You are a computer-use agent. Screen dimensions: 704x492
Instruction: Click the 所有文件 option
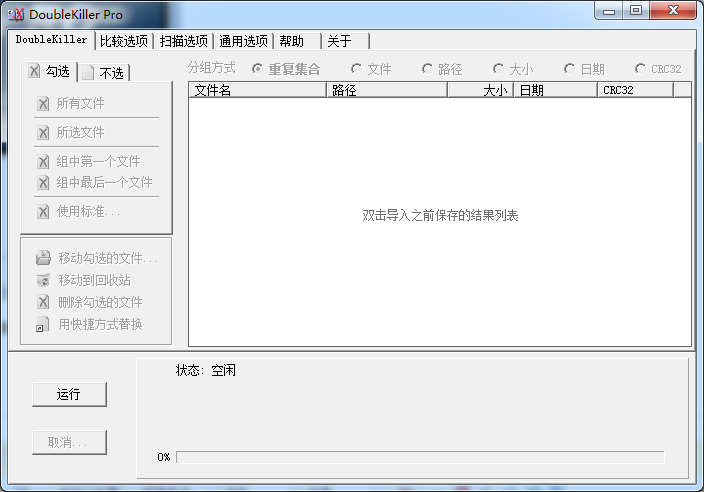pyautogui.click(x=80, y=104)
